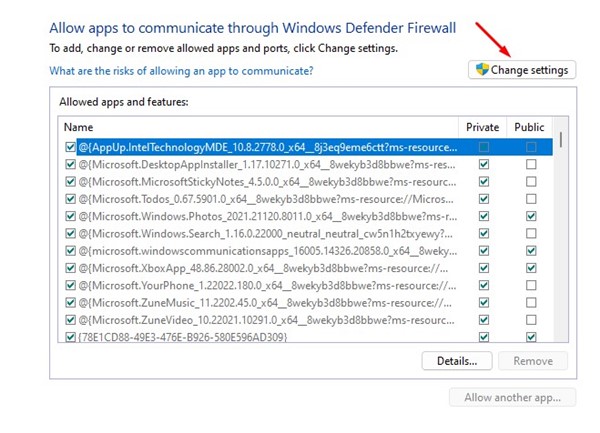Select the {78E1CD88-49E3-476E-B926-580E596AD309} entry
The image size is (600, 433).
coord(183,337)
